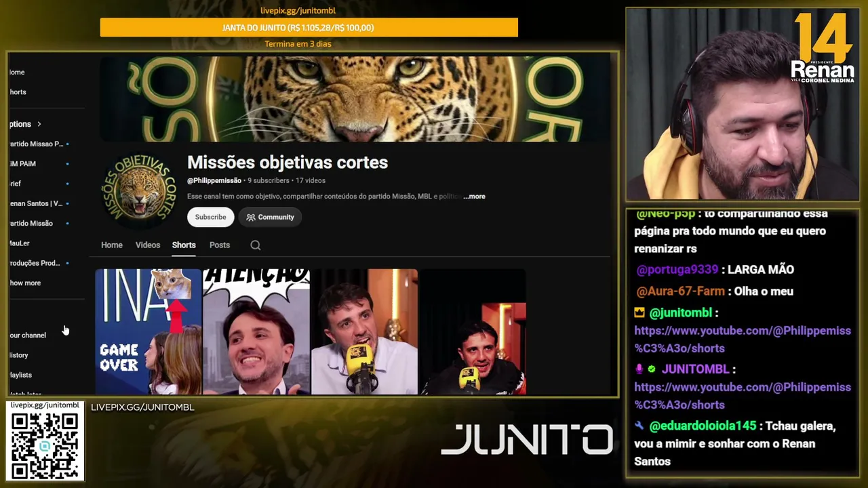Click the 'Termina em 3 dias' text
The image size is (868, 488).
coord(298,44)
